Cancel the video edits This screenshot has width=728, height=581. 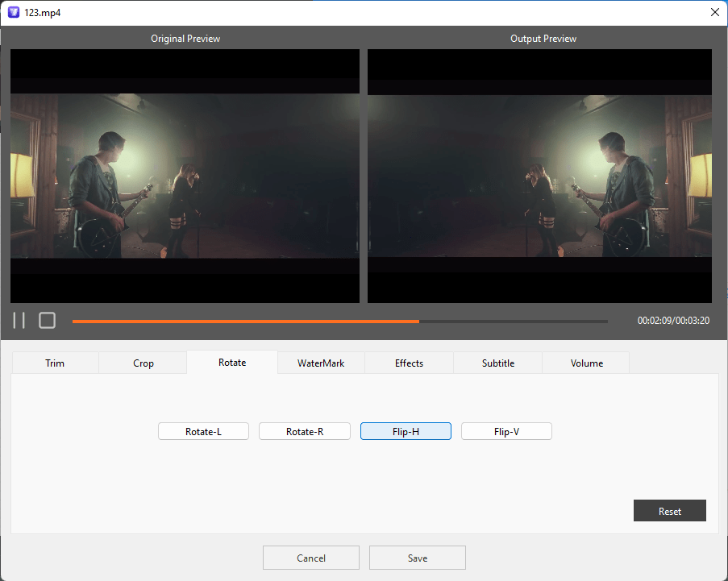[x=311, y=558]
